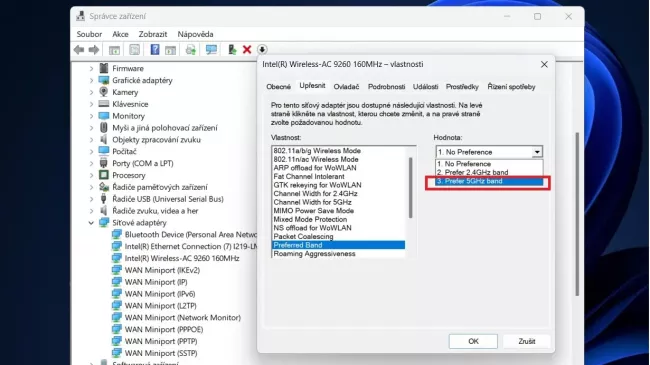Expand the Klávesnice node
Screen dimensions: 650x365
pos(91,104)
